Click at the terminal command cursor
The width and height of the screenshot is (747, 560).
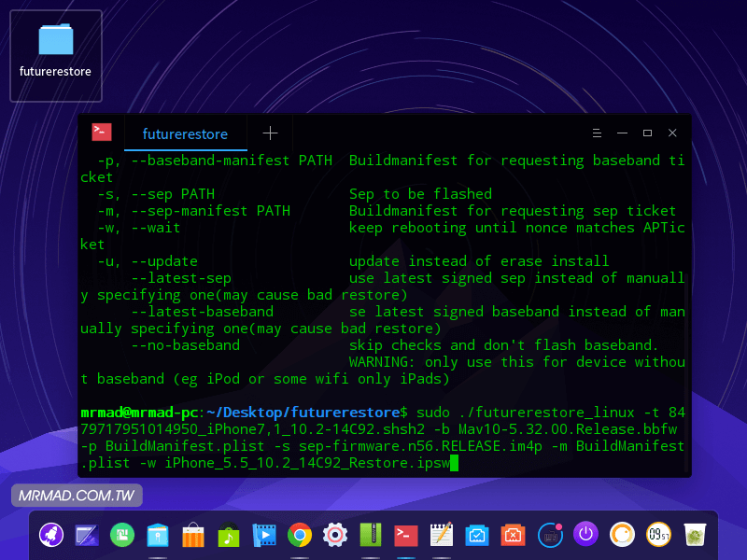click(454, 463)
